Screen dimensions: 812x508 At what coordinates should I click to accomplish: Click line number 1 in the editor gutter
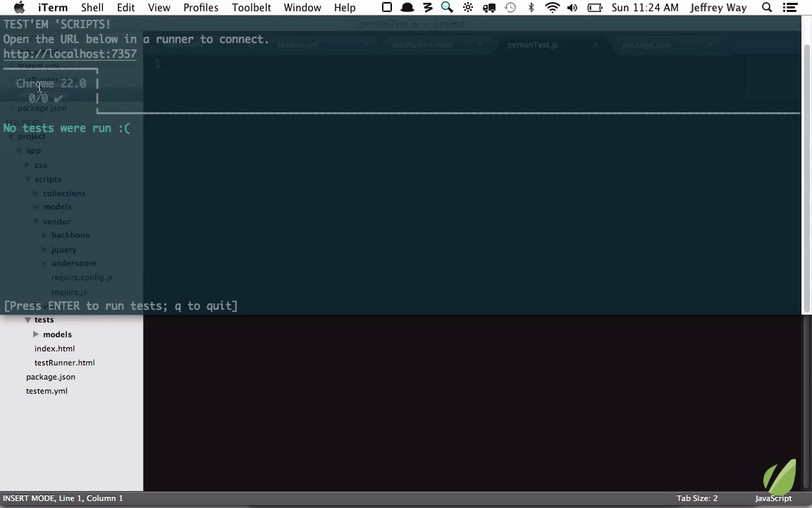(x=157, y=64)
